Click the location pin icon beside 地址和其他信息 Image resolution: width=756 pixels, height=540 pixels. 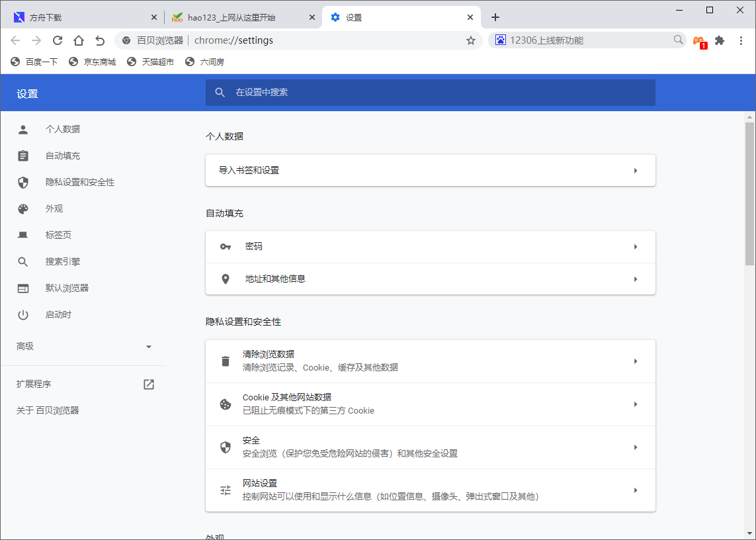[x=225, y=279]
